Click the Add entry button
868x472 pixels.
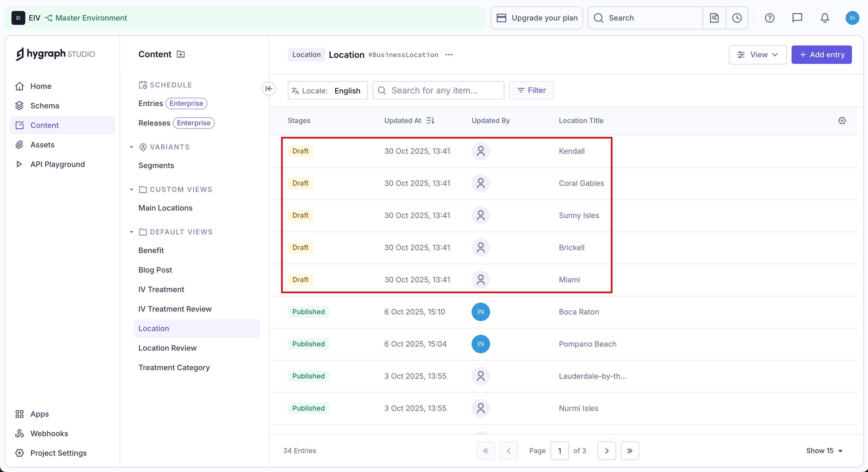click(x=821, y=54)
